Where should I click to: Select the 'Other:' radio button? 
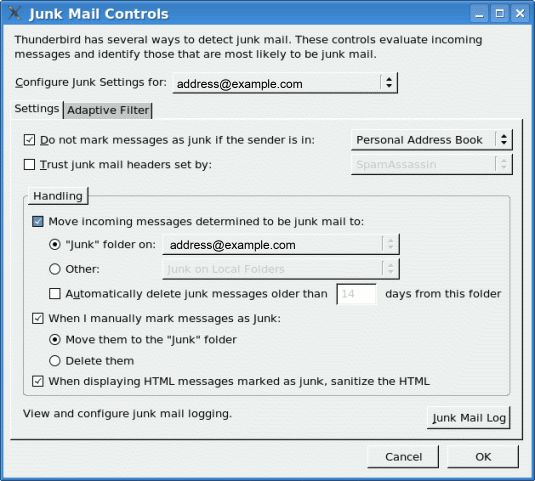coord(55,269)
